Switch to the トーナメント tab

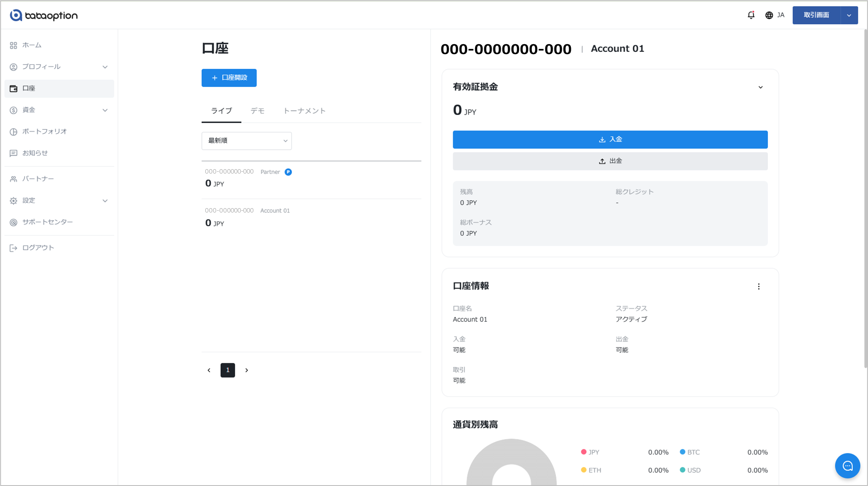[304, 111]
